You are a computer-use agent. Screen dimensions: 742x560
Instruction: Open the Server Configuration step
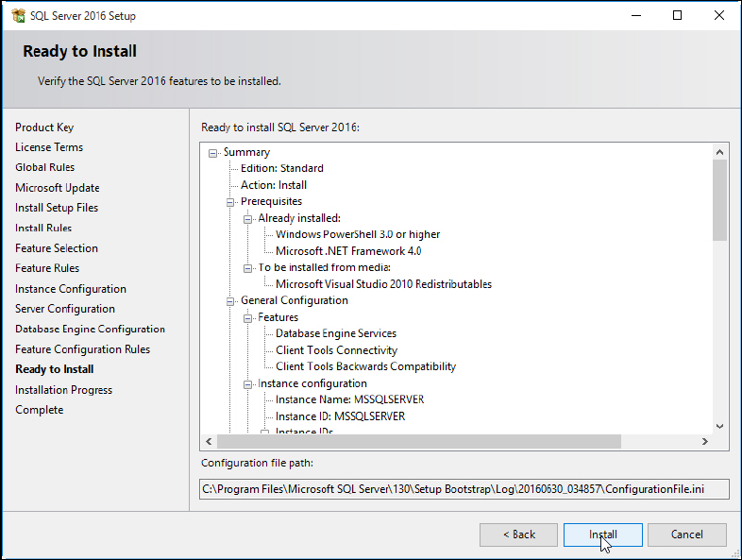coord(65,309)
